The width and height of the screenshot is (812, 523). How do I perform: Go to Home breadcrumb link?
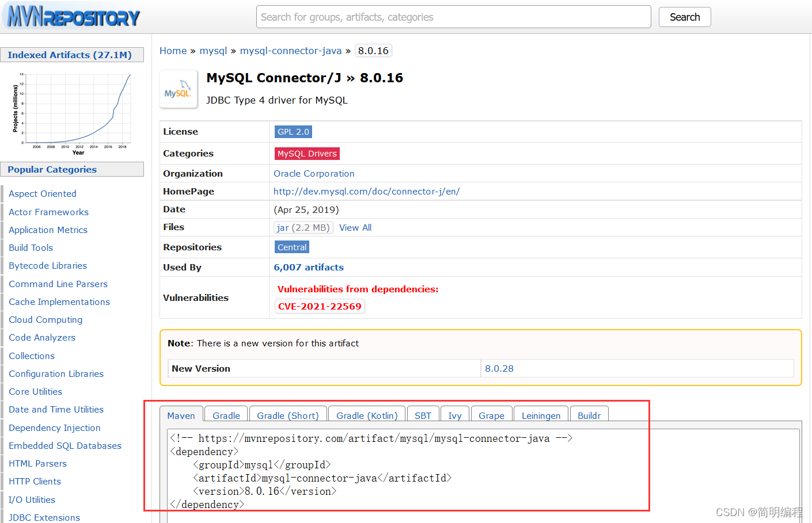[x=173, y=51]
